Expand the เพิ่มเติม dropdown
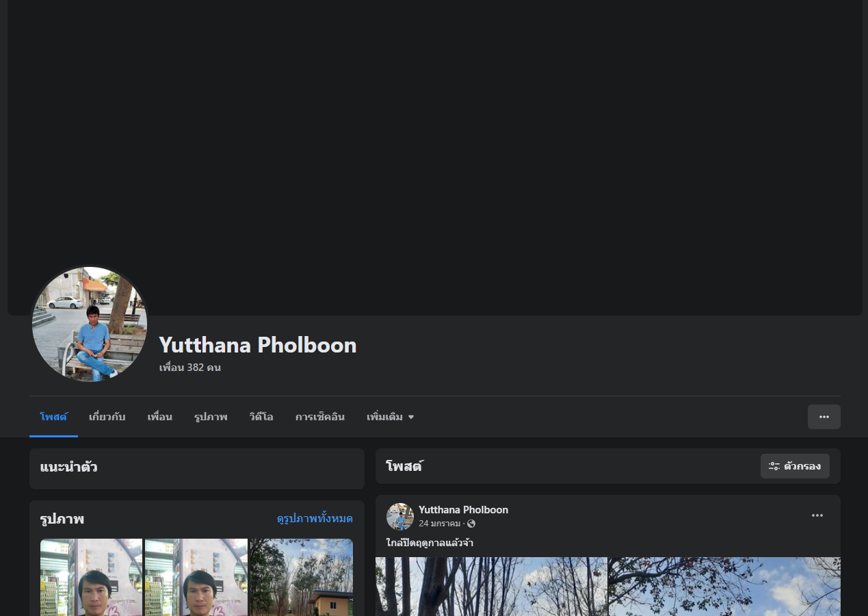Screen dimensions: 868x616 391,417
